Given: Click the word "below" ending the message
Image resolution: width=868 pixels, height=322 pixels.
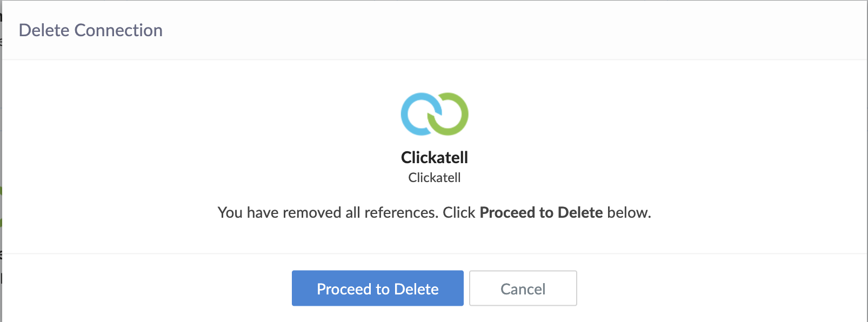Looking at the screenshot, I should (x=627, y=212).
